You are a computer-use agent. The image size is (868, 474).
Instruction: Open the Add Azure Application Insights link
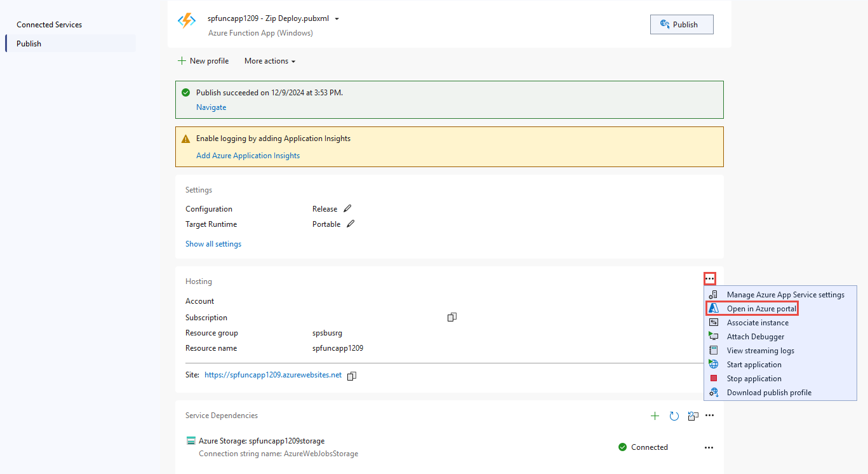(x=248, y=155)
